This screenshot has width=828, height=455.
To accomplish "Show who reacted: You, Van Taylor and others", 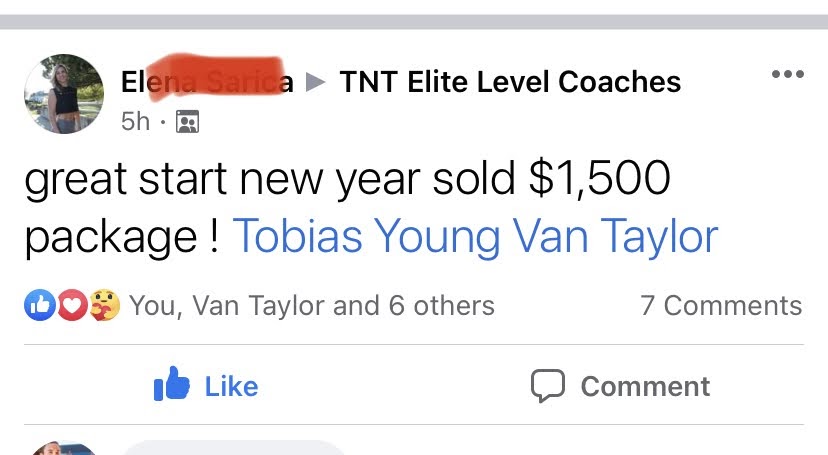I will point(312,305).
